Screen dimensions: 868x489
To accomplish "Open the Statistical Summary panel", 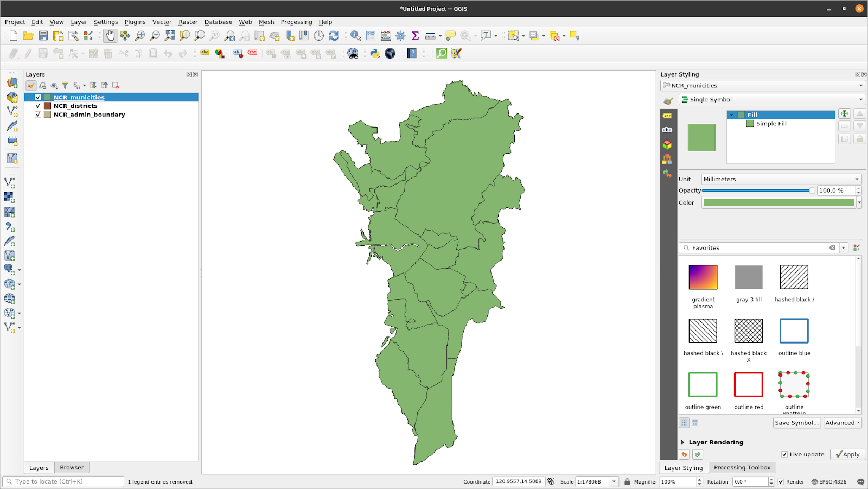I will pos(415,35).
